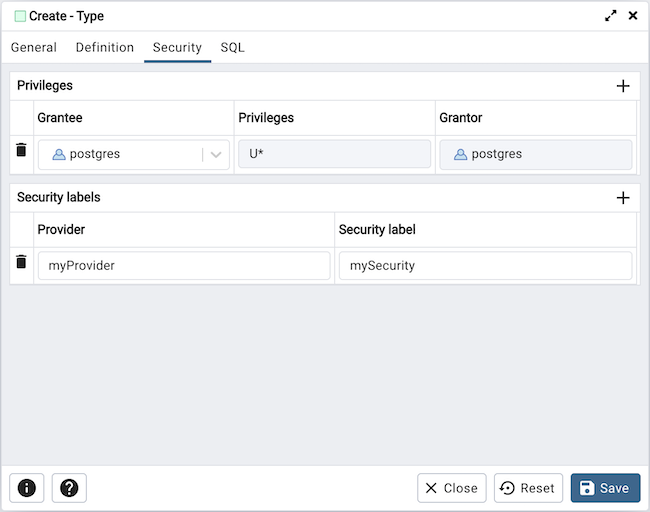Delete the postgres privilege row
The height and width of the screenshot is (512, 650).
coord(21,151)
